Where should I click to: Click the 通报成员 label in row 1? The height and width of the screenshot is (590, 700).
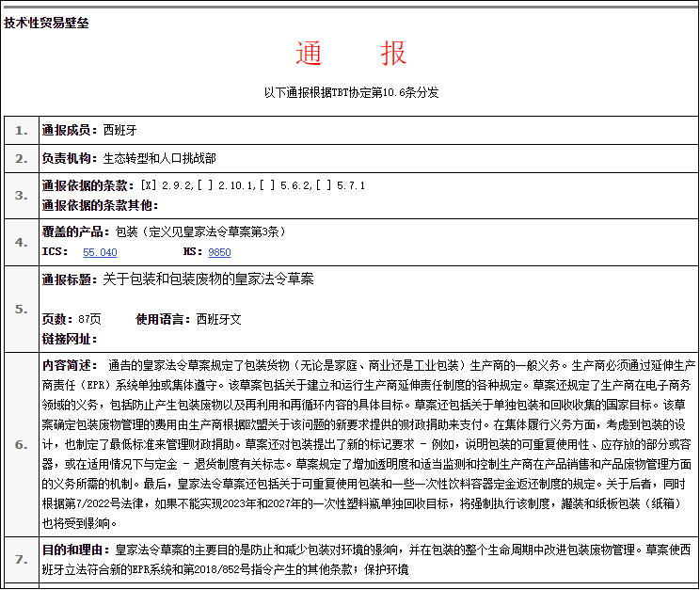70,130
